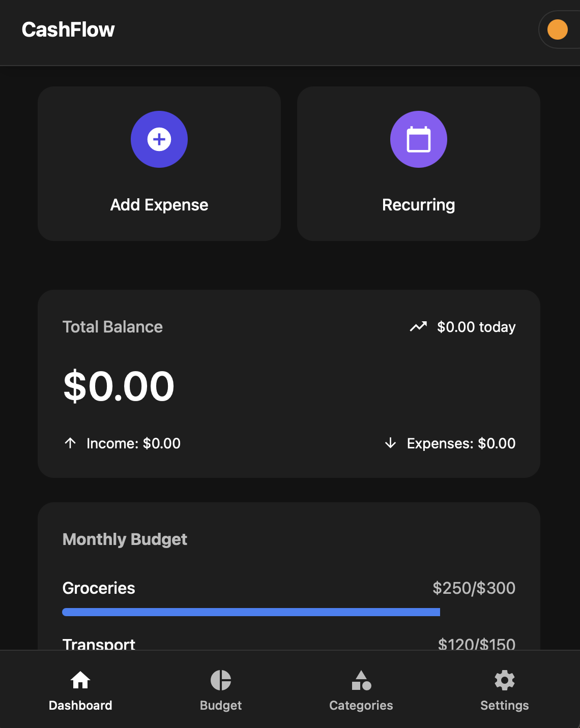Click the Add Expense label
580x728 pixels.
159,205
